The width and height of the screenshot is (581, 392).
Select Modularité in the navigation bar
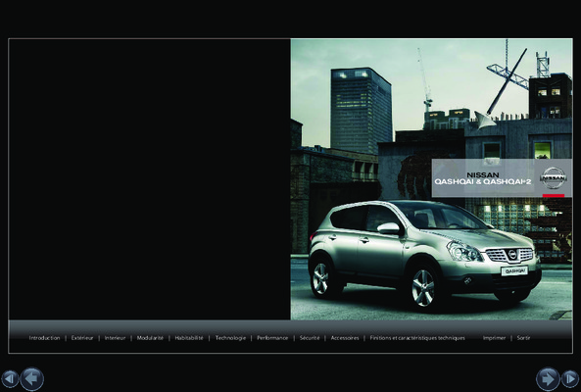150,338
